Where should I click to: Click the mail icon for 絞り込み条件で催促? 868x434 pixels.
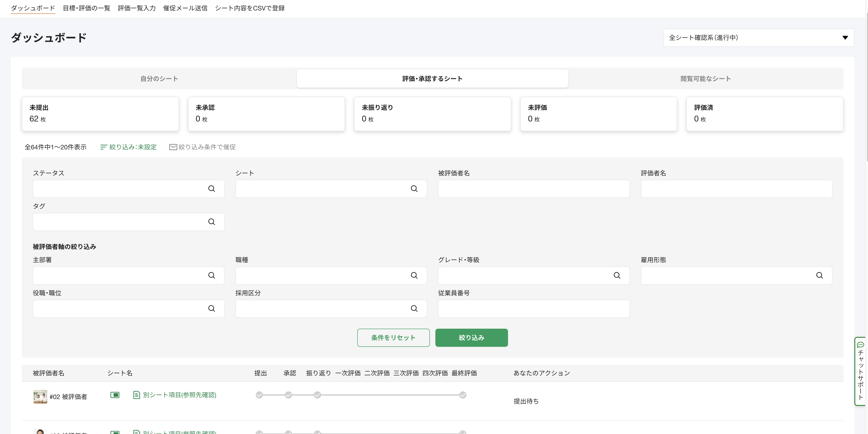[173, 147]
